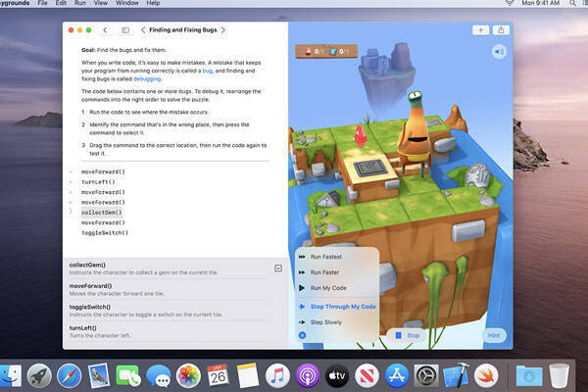This screenshot has height=392, width=588.
Task: Go back using the toolbar back arrow
Action: [x=105, y=30]
